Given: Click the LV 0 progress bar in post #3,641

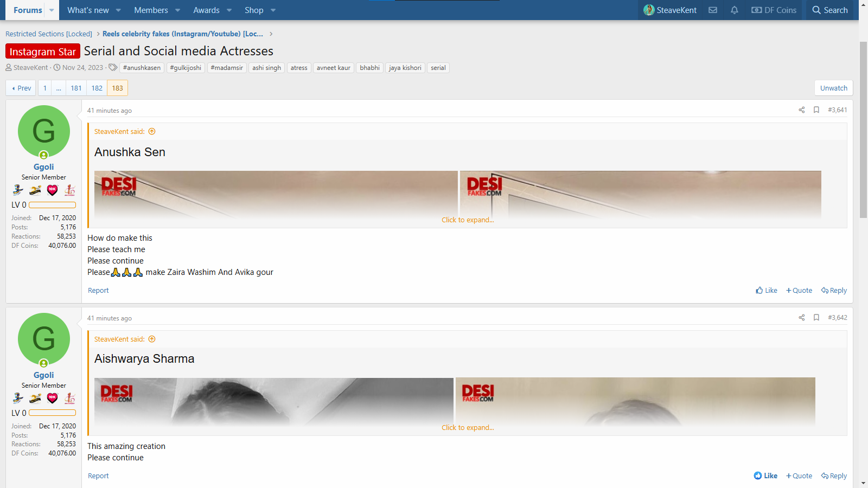Looking at the screenshot, I should [52, 206].
